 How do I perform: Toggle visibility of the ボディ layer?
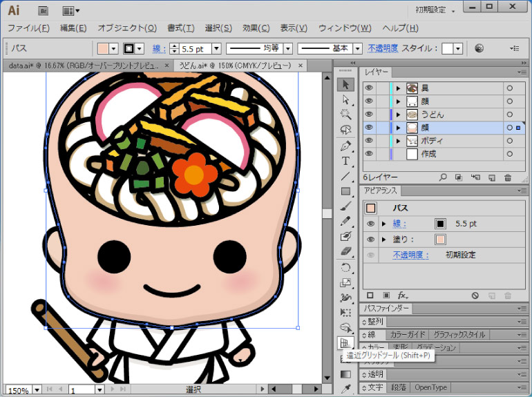click(x=369, y=141)
